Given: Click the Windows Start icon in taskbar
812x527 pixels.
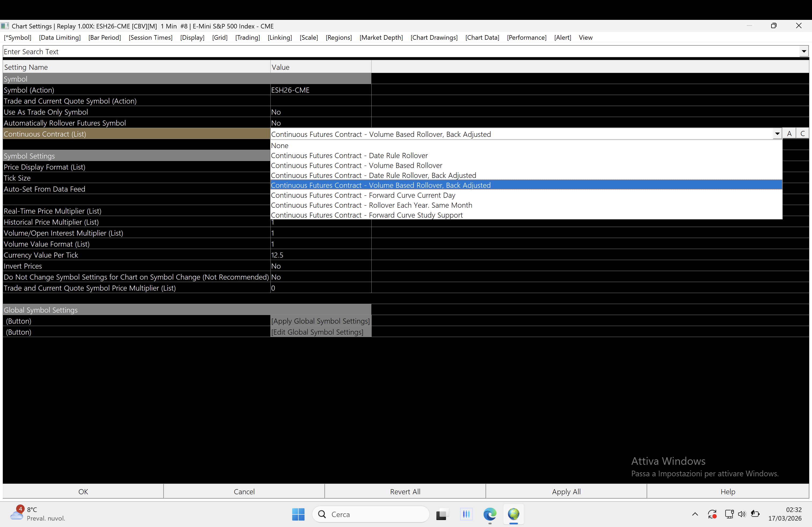Looking at the screenshot, I should click(298, 514).
